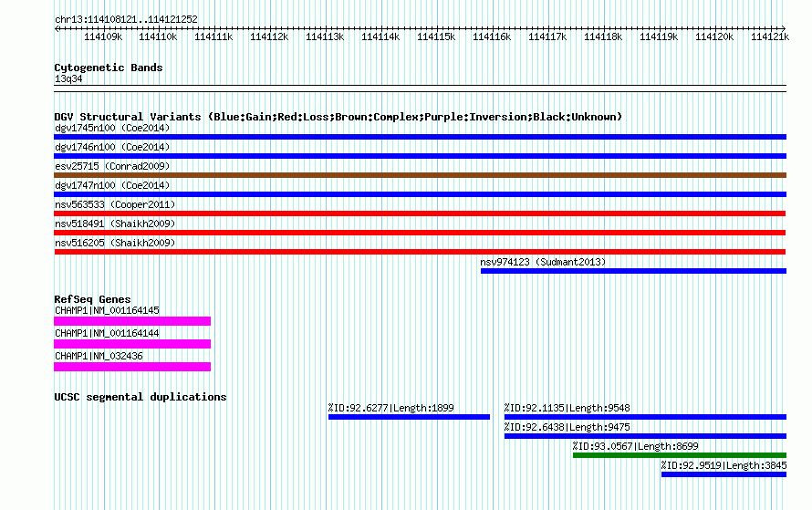Image resolution: width=812 pixels, height=510 pixels.
Task: Click the DGV Structural Variants track title
Action: 338,117
